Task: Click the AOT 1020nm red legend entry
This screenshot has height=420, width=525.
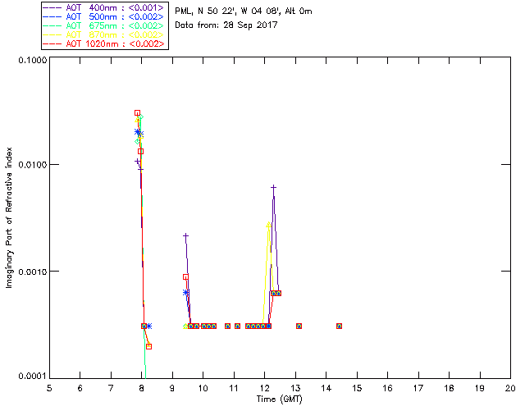Action: coord(104,43)
